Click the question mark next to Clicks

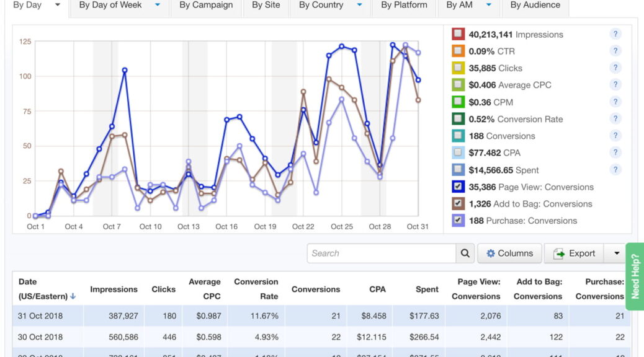(615, 68)
